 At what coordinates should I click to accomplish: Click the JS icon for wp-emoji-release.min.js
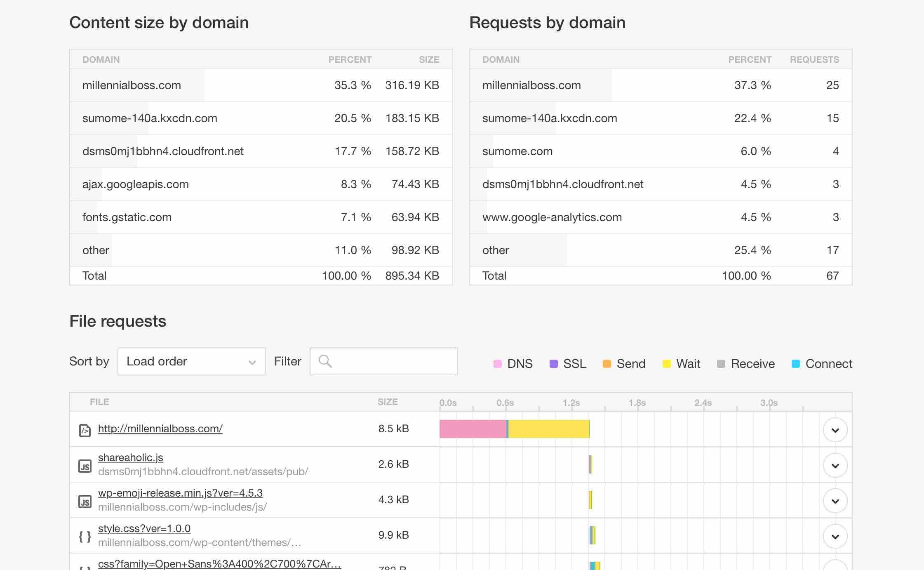point(85,502)
